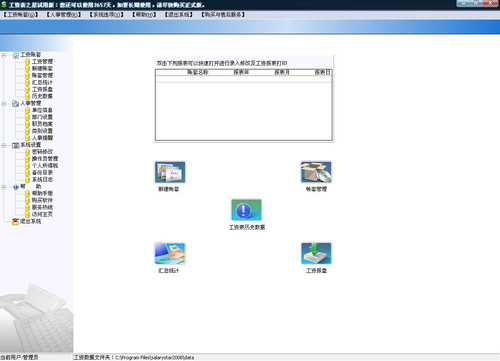500x361 pixels.
Task: Open 类别设置 in the sidebar tree
Action: pyautogui.click(x=42, y=131)
